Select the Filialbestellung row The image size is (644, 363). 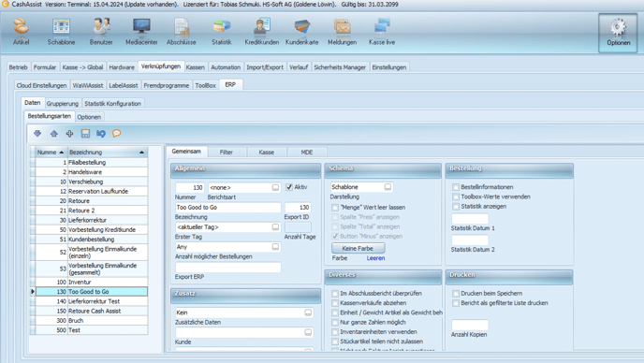click(x=92, y=162)
